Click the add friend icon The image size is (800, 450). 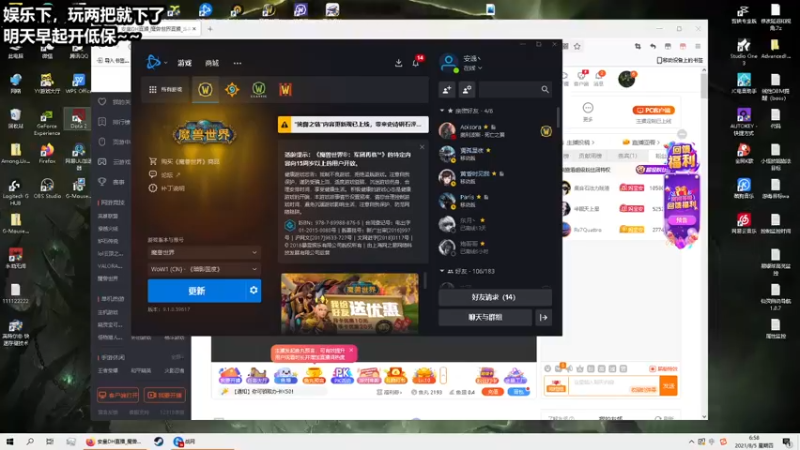coord(447,90)
